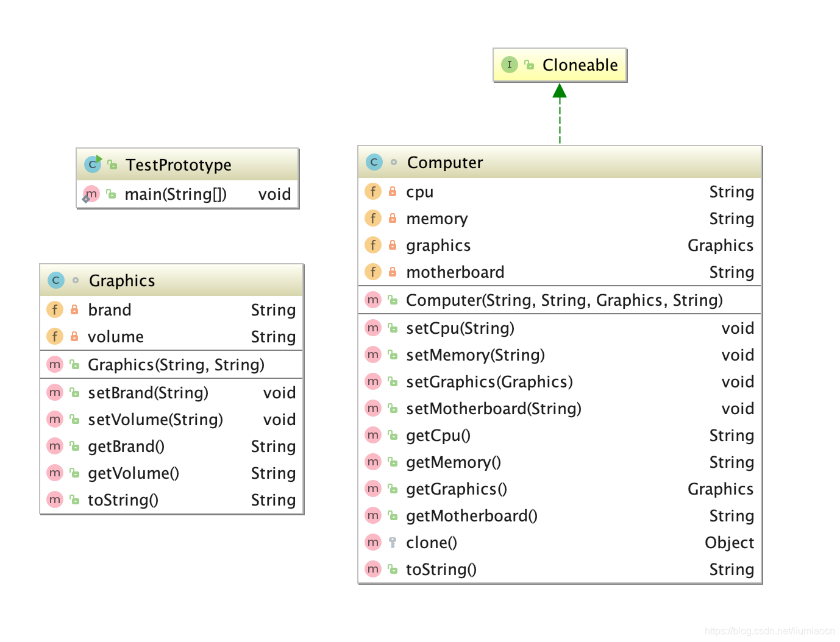Click the field icon beside graphics in Computer

click(x=373, y=245)
